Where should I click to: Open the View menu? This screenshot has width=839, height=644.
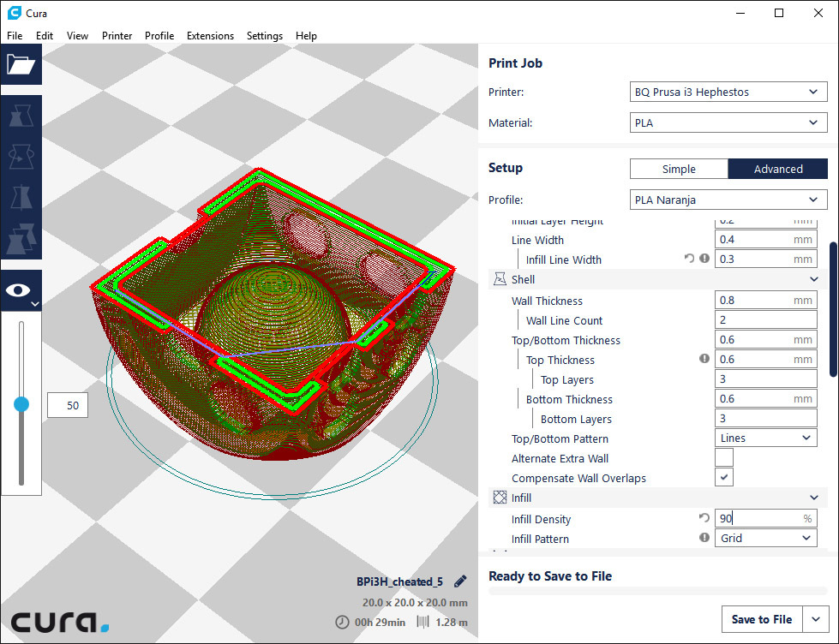pyautogui.click(x=78, y=36)
